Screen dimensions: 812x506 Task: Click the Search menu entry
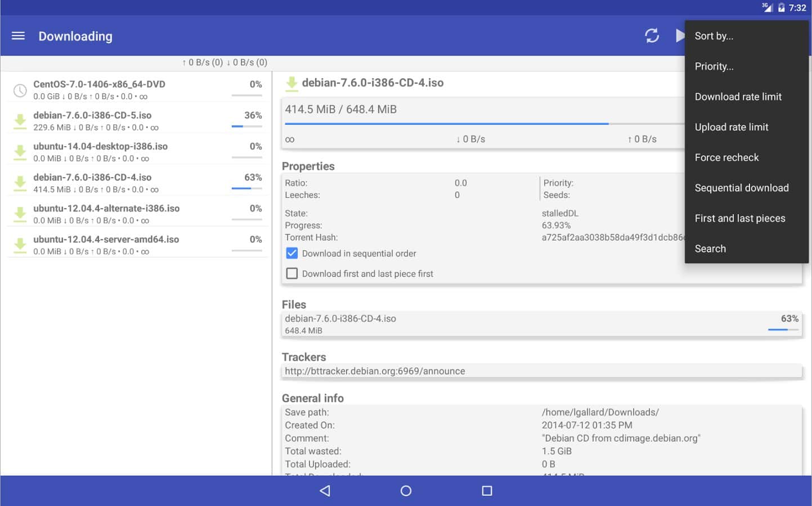710,249
